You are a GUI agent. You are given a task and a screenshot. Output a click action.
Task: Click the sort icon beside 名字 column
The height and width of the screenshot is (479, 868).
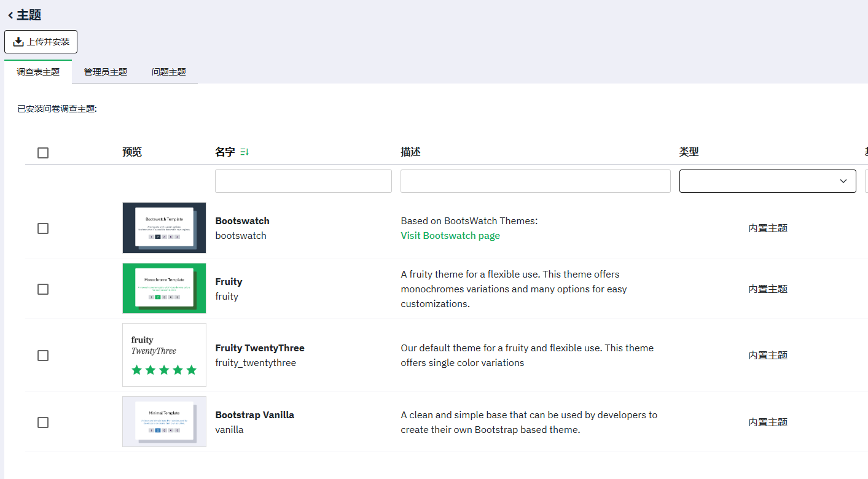tap(244, 152)
